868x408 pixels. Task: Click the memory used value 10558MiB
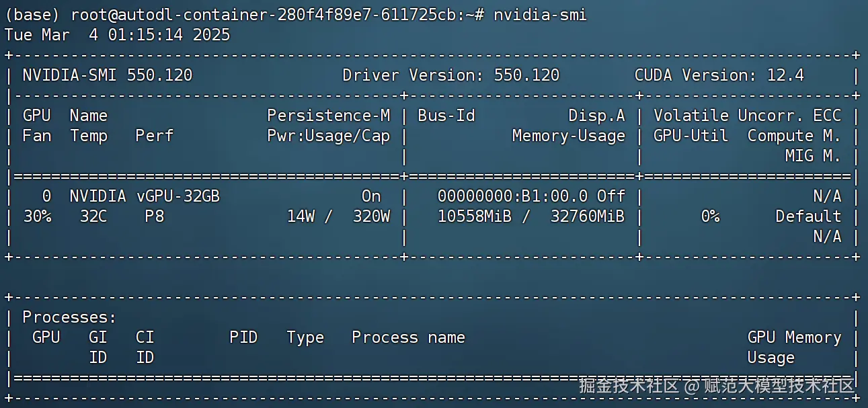tap(474, 216)
